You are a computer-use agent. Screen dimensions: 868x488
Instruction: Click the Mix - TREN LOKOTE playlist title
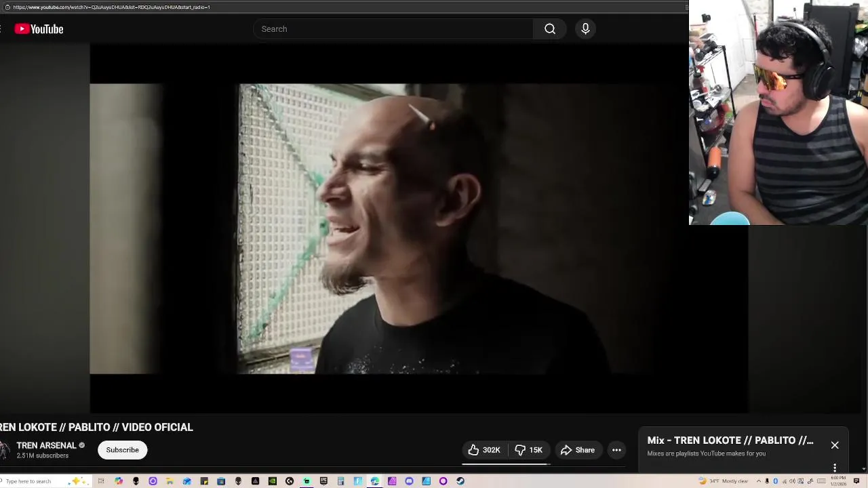coord(730,441)
